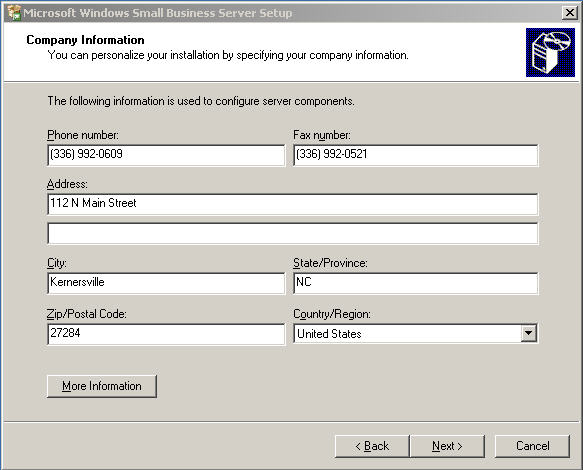Click the Company Information heading
The height and width of the screenshot is (470, 583).
[86, 40]
